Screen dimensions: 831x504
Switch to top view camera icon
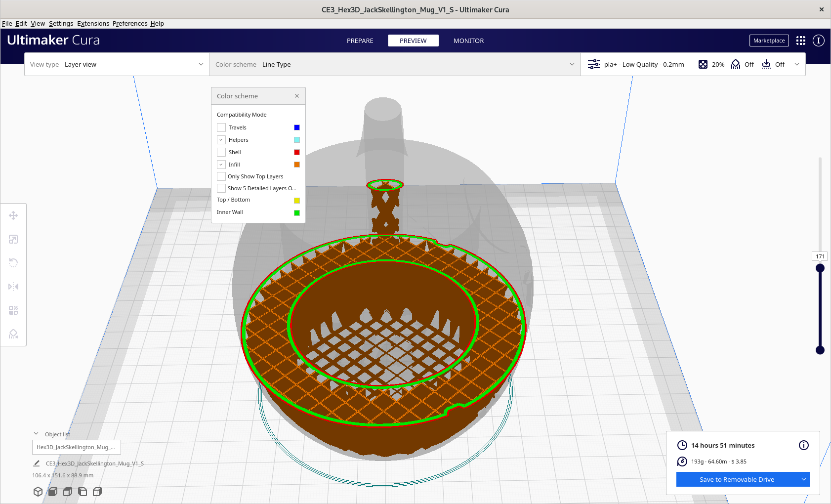pos(68,492)
